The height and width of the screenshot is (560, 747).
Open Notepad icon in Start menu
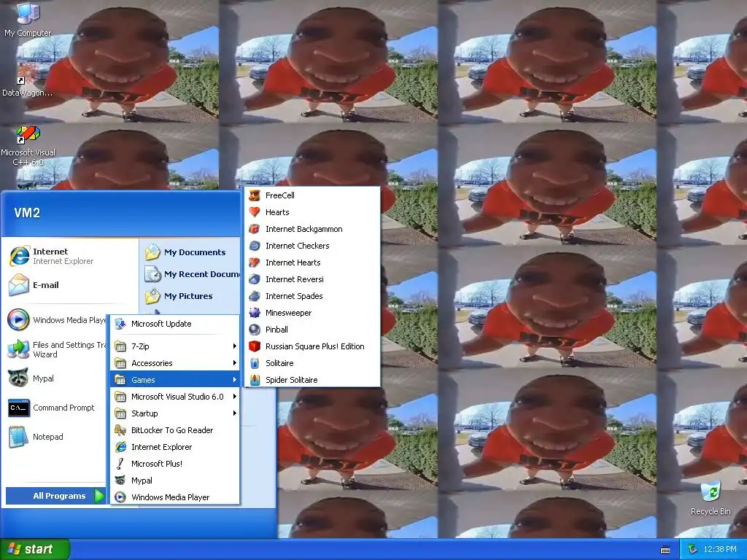pyautogui.click(x=18, y=437)
